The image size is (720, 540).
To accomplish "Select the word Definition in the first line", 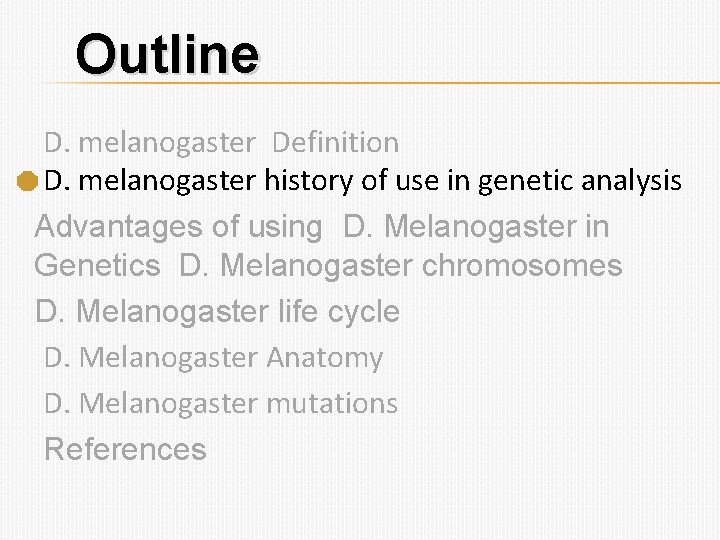I will [335, 143].
